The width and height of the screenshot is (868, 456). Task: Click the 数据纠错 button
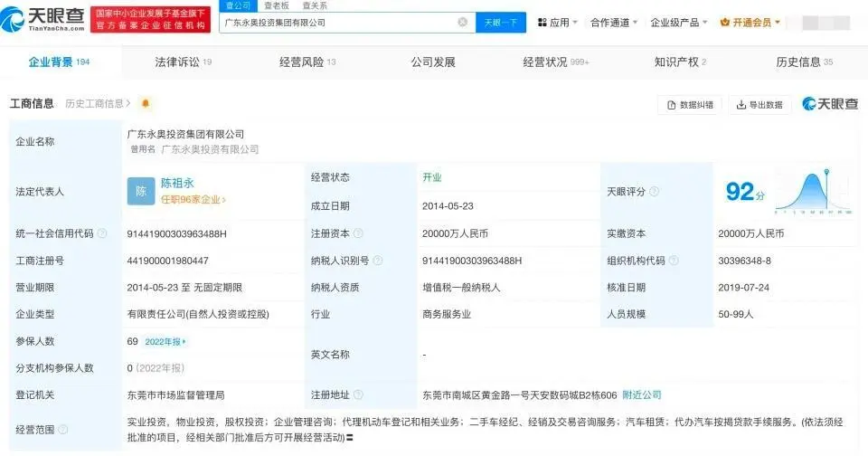click(690, 105)
